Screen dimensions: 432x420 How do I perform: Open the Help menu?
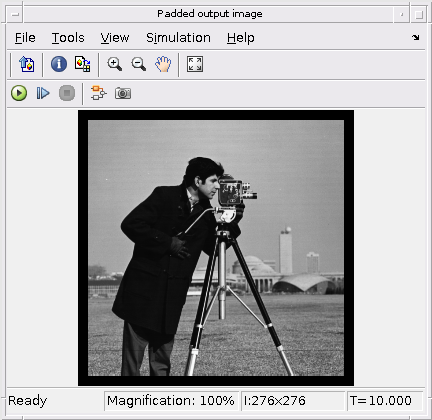click(x=241, y=38)
